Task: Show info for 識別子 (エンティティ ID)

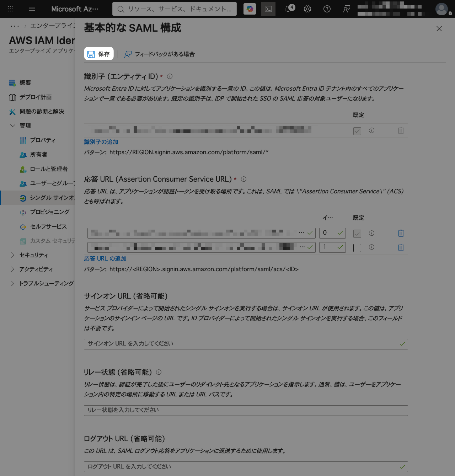Action: pos(170,76)
